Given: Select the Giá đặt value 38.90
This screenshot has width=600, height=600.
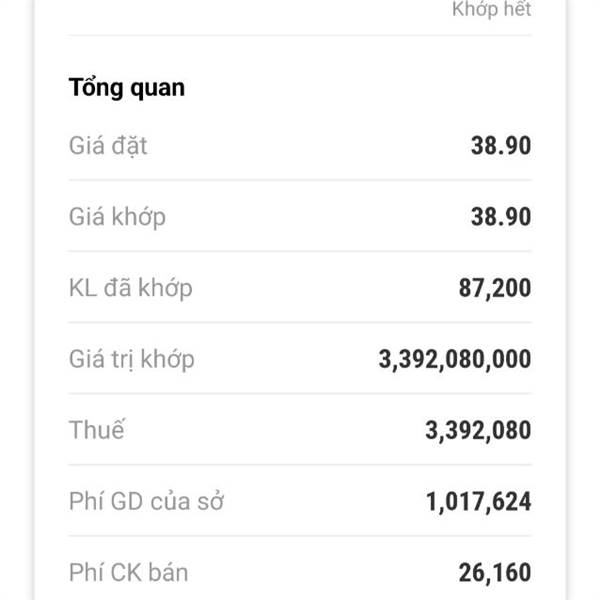Looking at the screenshot, I should pyautogui.click(x=500, y=145).
